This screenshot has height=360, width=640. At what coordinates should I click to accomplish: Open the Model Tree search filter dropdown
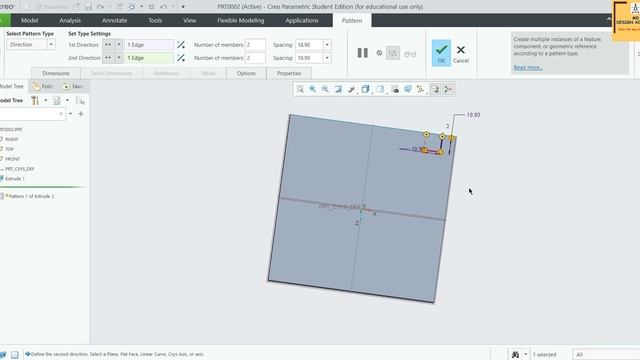[71, 114]
